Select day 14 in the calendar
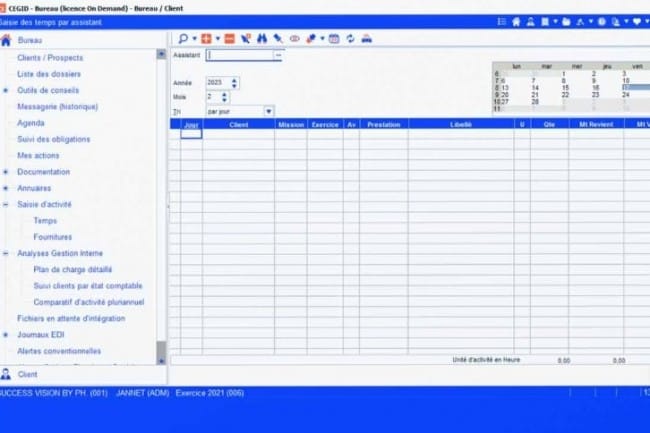 [x=534, y=88]
